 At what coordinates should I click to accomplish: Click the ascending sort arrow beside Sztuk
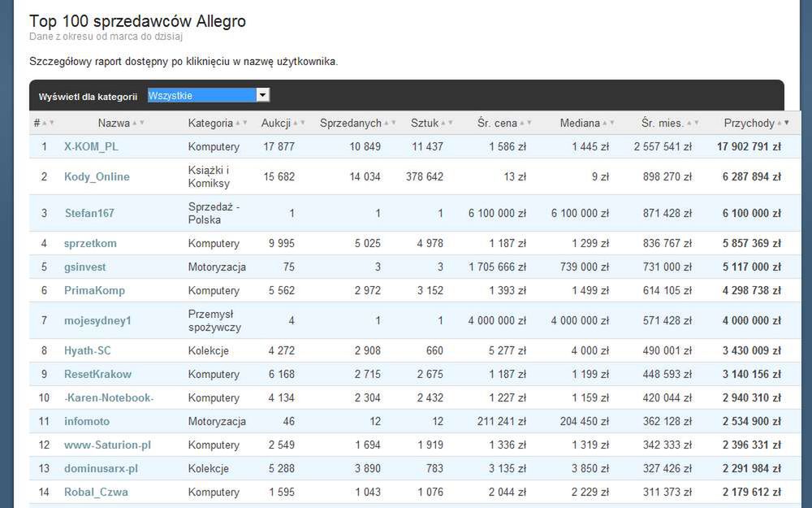coord(443,124)
